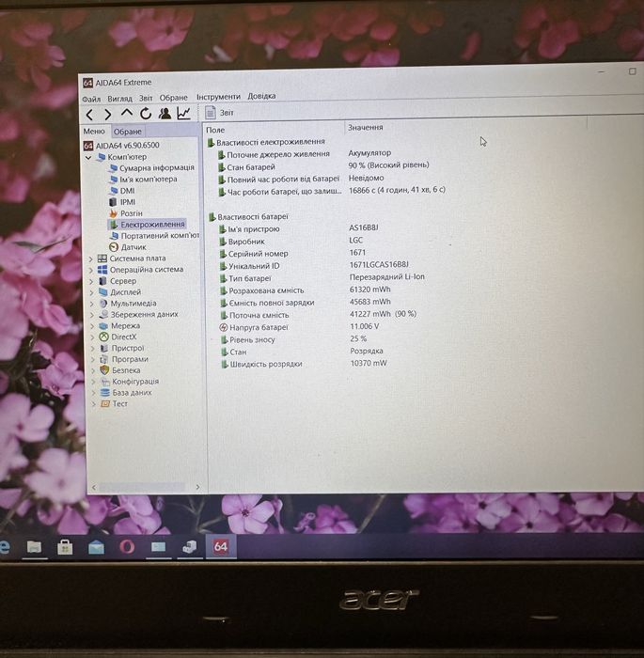Collapse the Комп'ютер tree node
Viewport: 644px width, 658px height.
point(88,158)
